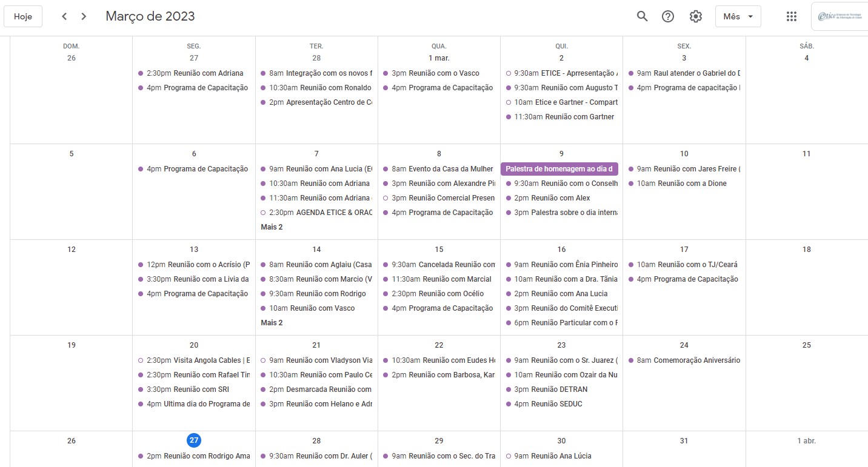Image resolution: width=868 pixels, height=467 pixels.
Task: Select day 25 Saturday cell
Action: [x=806, y=383]
